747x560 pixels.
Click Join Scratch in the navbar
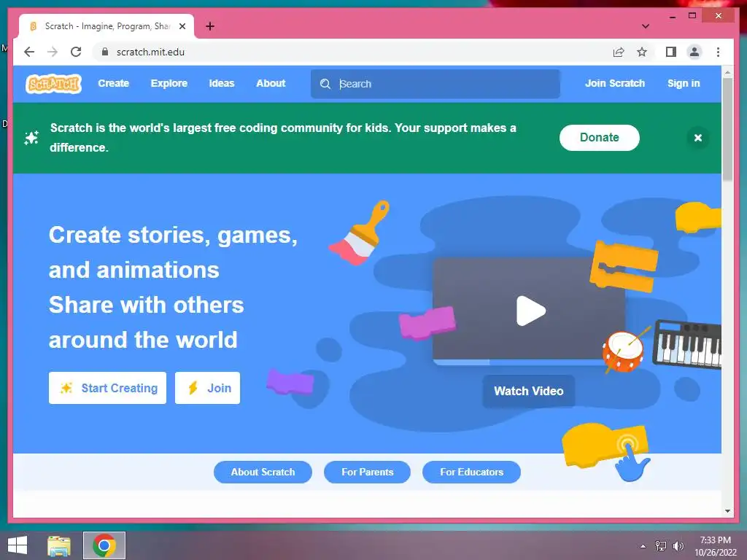pyautogui.click(x=614, y=83)
